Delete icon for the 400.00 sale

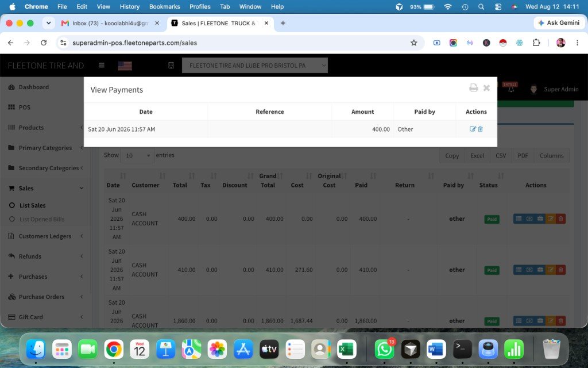coord(560,218)
